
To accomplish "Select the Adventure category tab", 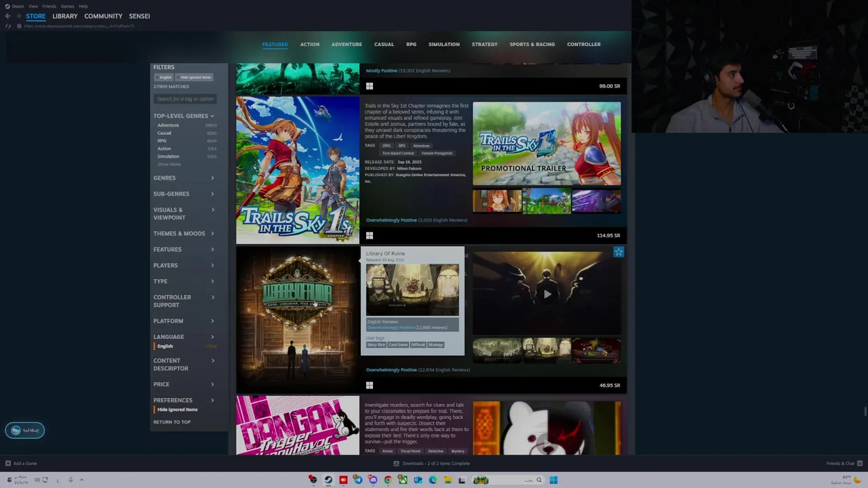I will (x=347, y=44).
